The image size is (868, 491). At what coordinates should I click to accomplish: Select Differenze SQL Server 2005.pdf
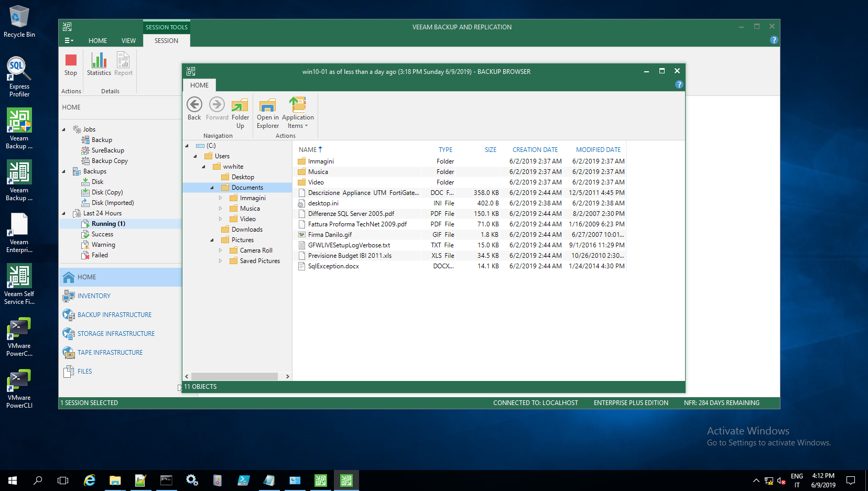351,214
